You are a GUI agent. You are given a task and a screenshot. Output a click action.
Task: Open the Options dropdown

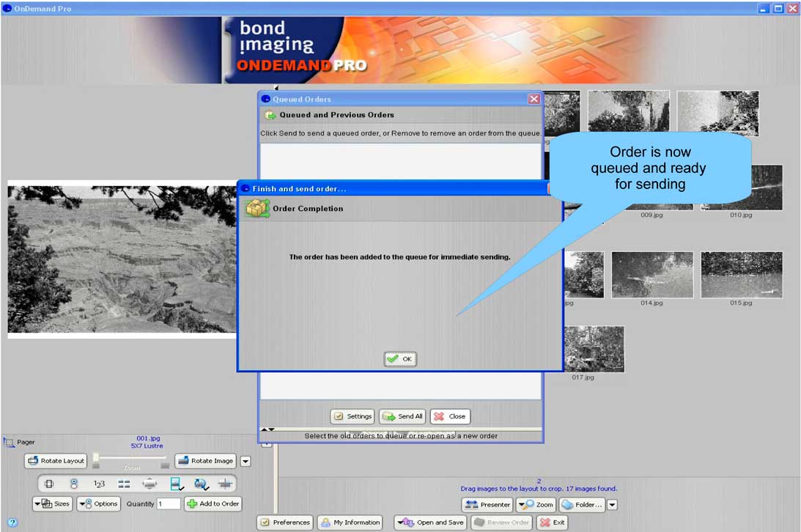pyautogui.click(x=98, y=503)
